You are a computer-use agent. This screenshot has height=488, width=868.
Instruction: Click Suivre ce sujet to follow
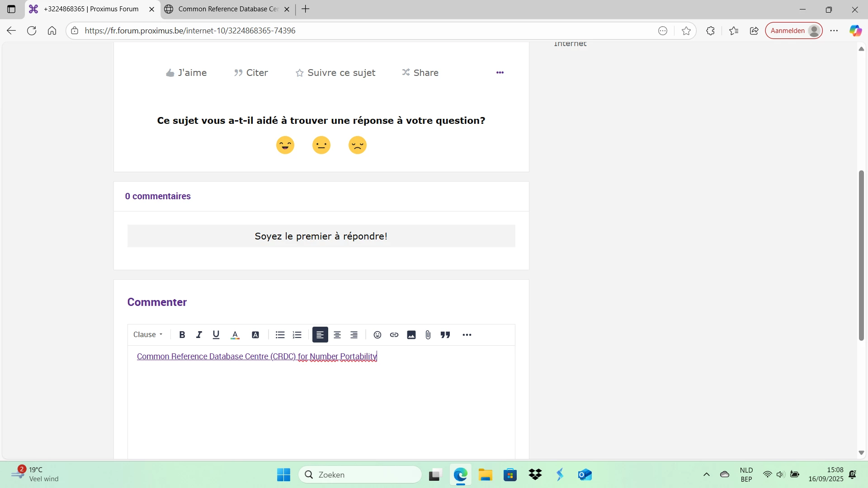[x=335, y=73]
